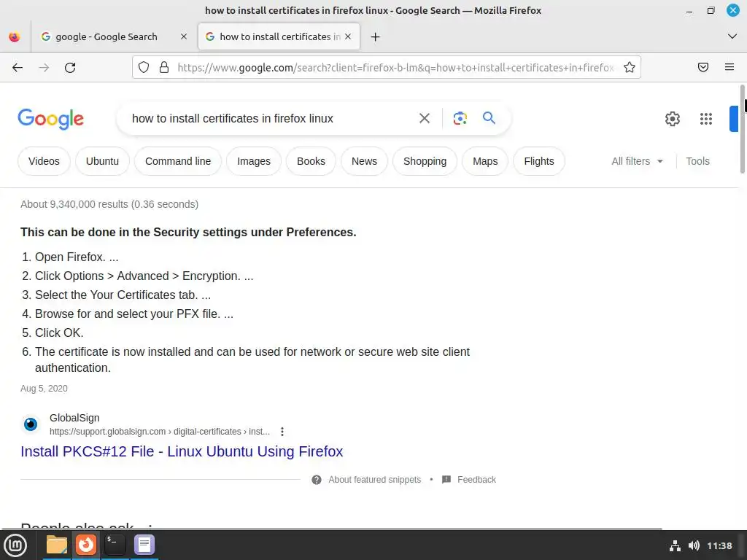Open the Firefox View pinned icon
Image resolution: width=747 pixels, height=560 pixels.
pyautogui.click(x=15, y=36)
